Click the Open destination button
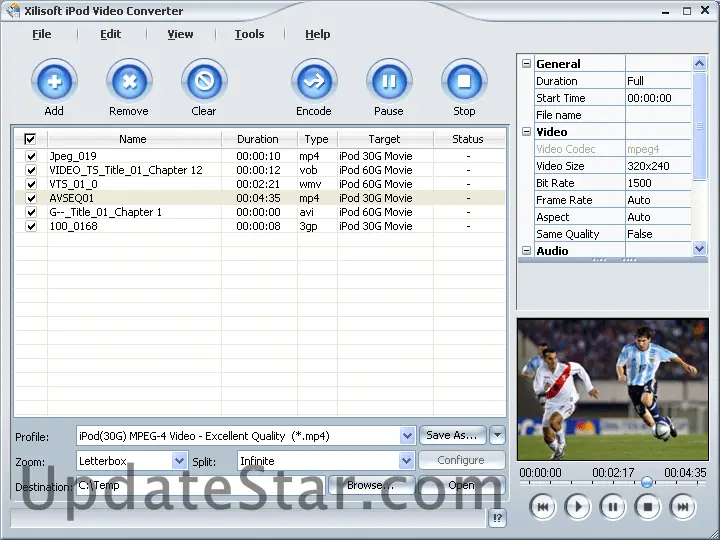The height and width of the screenshot is (540, 720). click(x=461, y=485)
